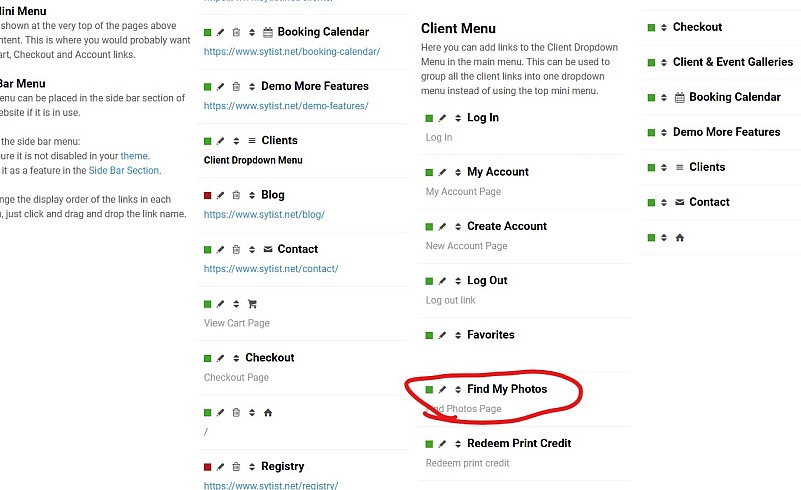Toggle the red status square next to Blog
Screen dimensions: 801x490
(x=207, y=195)
